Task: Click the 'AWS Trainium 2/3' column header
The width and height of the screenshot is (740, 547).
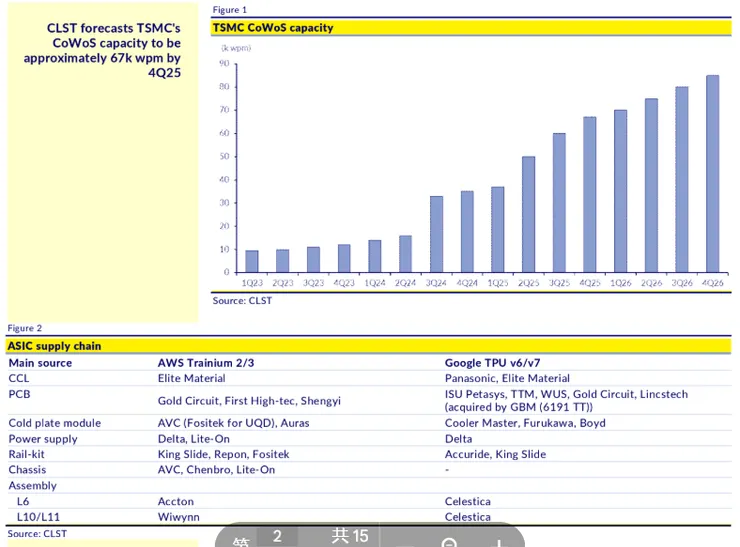Action: (206, 363)
